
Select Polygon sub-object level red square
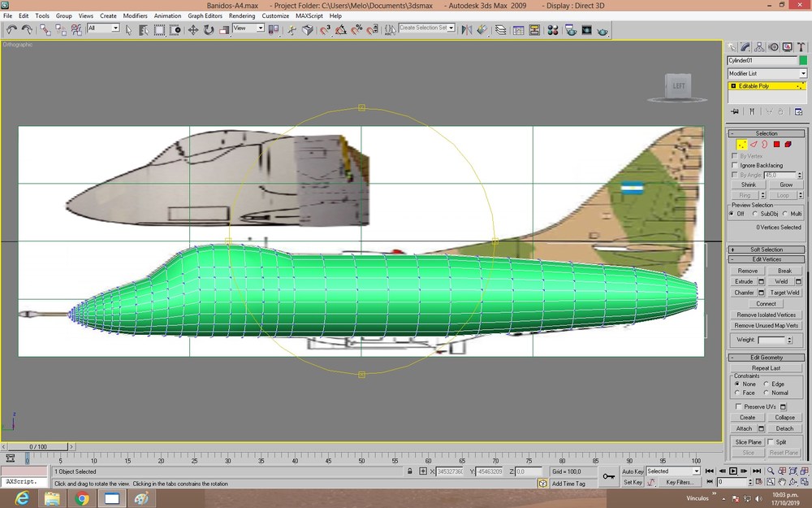[776, 144]
